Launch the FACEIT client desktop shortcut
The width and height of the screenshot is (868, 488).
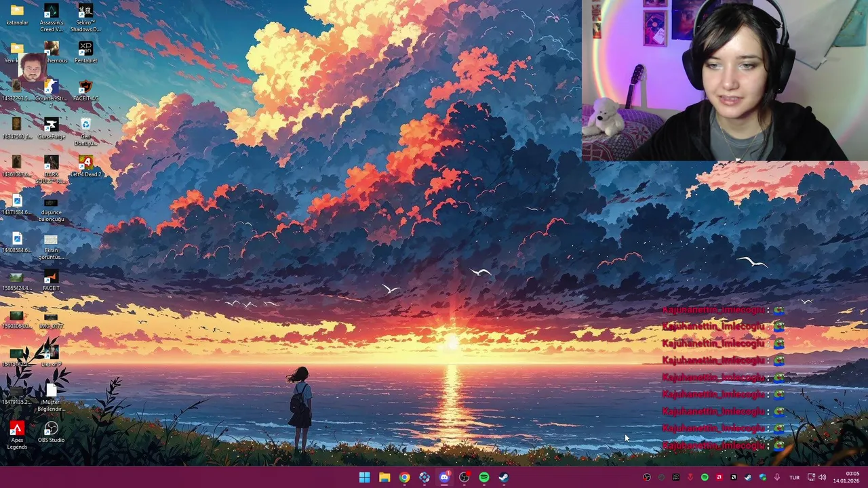[x=51, y=280]
